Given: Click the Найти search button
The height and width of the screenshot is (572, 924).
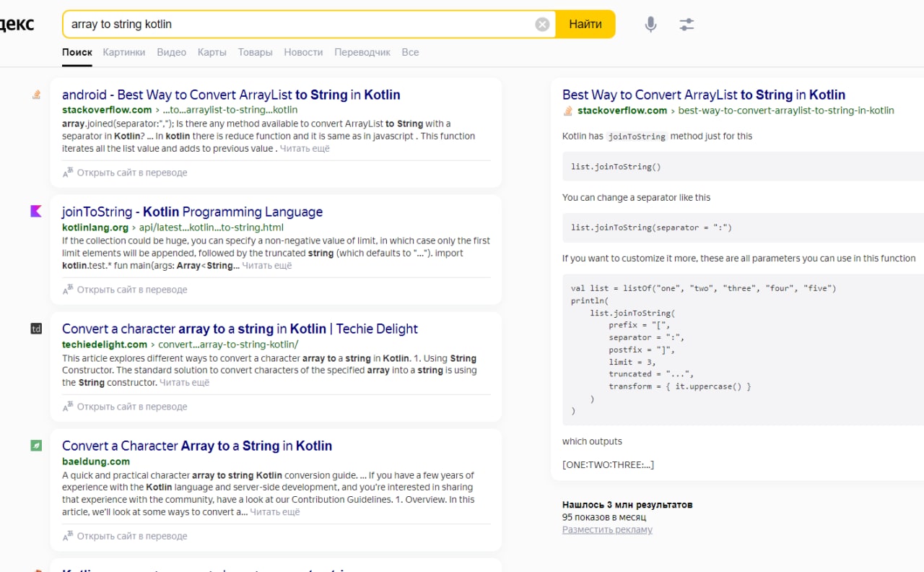Looking at the screenshot, I should tap(585, 24).
